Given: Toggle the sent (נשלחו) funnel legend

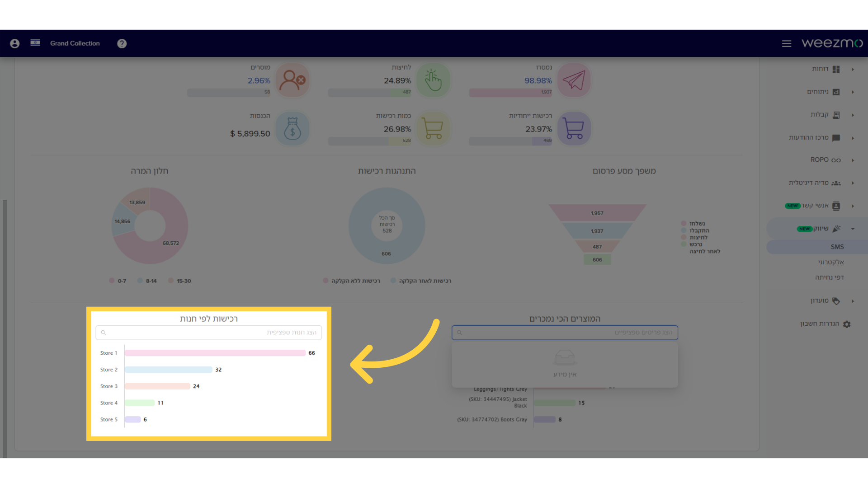Looking at the screenshot, I should click(693, 223).
